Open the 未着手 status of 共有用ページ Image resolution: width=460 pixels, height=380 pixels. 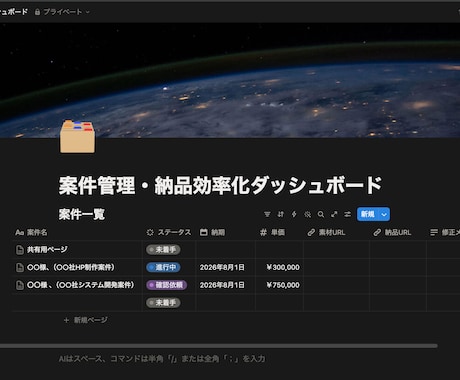point(163,250)
